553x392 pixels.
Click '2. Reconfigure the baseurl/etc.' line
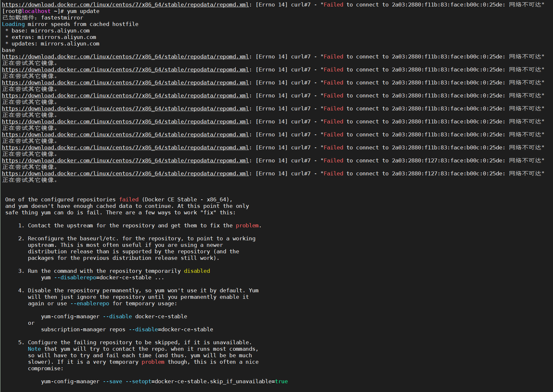[137, 238]
